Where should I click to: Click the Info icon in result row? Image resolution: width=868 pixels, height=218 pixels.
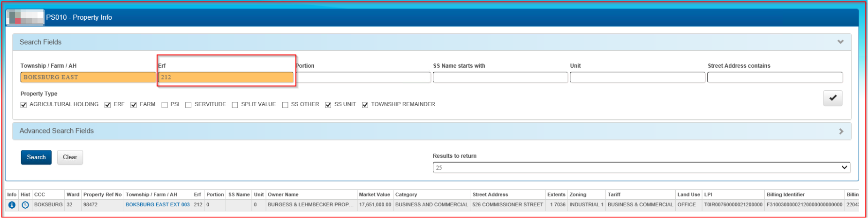[x=12, y=205]
